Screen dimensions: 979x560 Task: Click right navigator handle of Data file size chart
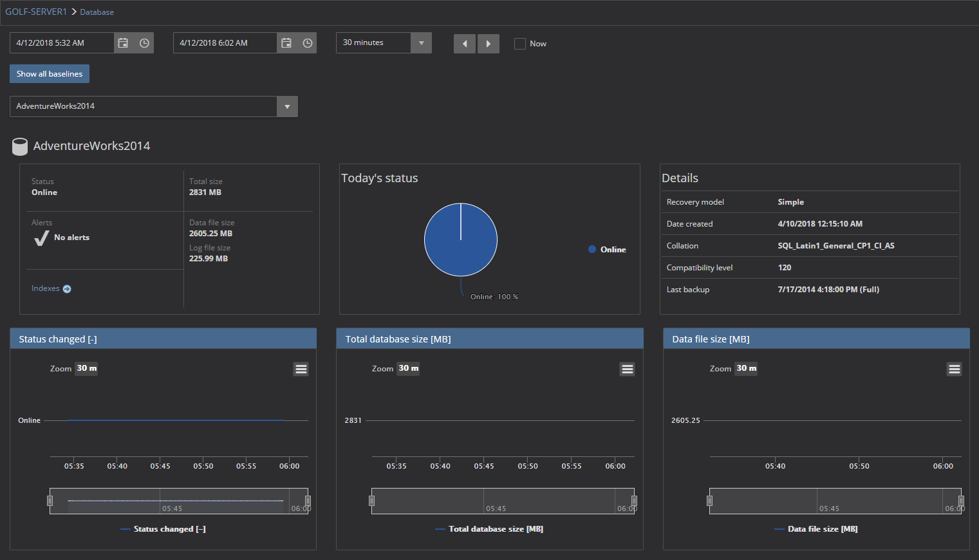(961, 501)
